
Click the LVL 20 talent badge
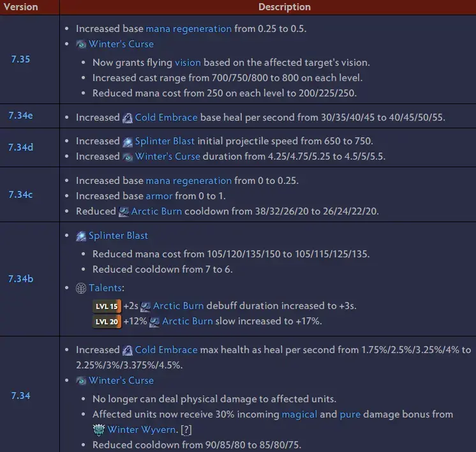(x=107, y=321)
